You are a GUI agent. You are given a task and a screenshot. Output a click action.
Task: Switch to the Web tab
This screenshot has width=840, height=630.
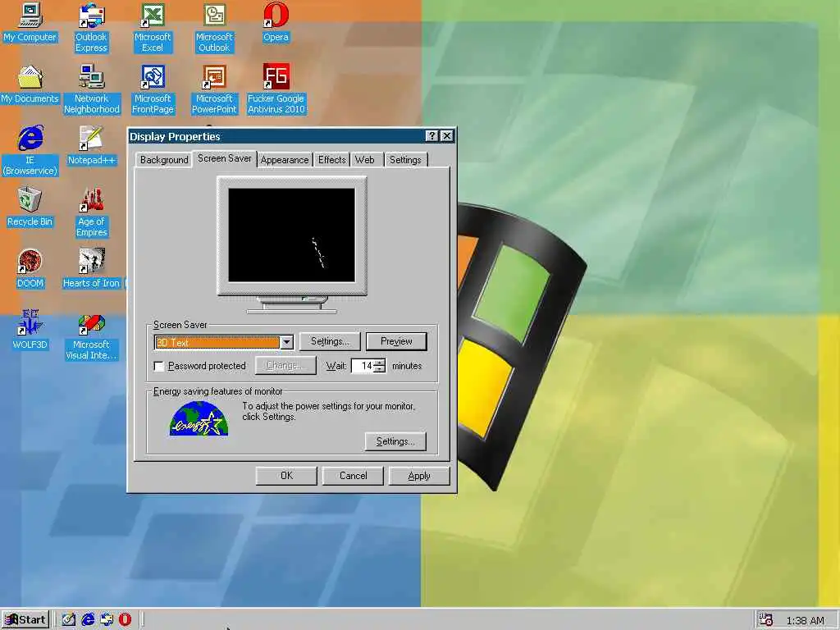point(365,160)
